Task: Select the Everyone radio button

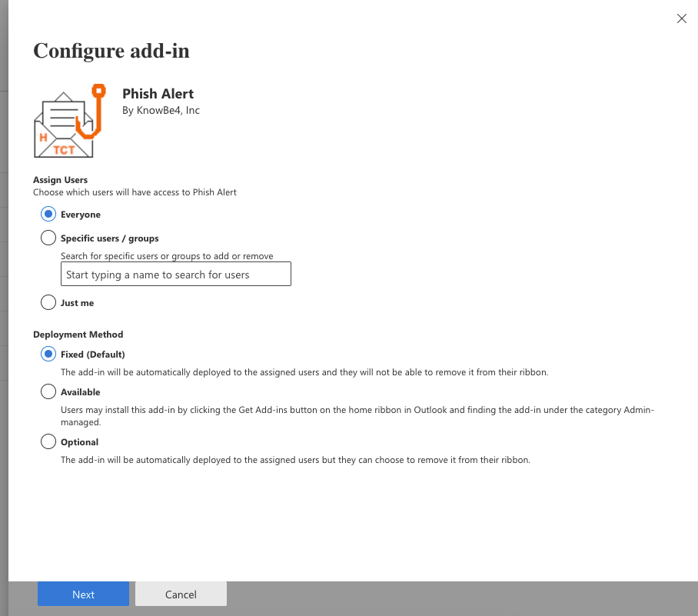Action: pos(48,214)
